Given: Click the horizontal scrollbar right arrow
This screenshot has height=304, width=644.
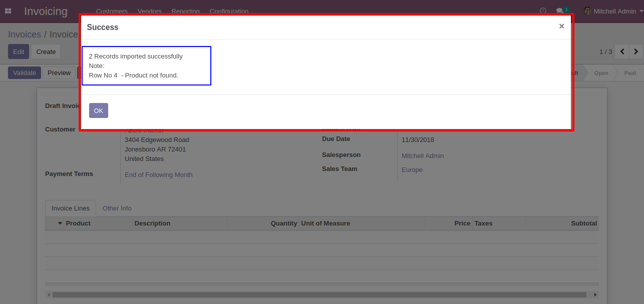Looking at the screenshot, I should 595,294.
